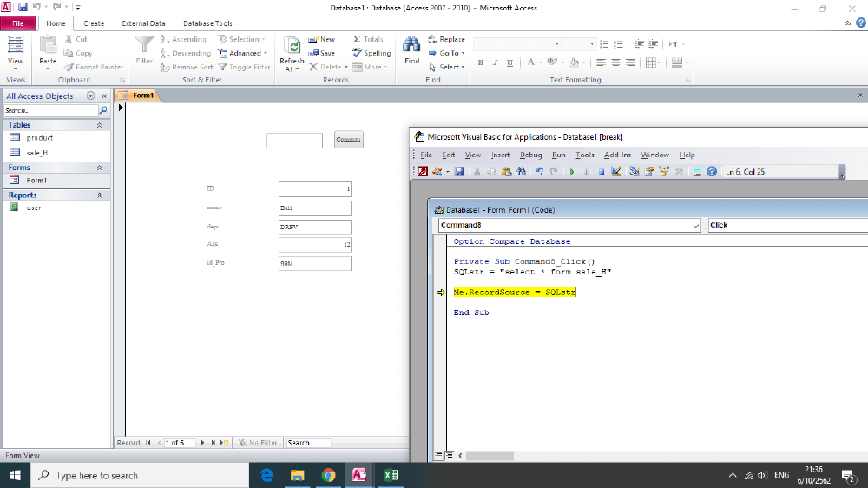The image size is (868, 488).
Task: Switch to Procedure View at code window bottom
Action: 438,455
